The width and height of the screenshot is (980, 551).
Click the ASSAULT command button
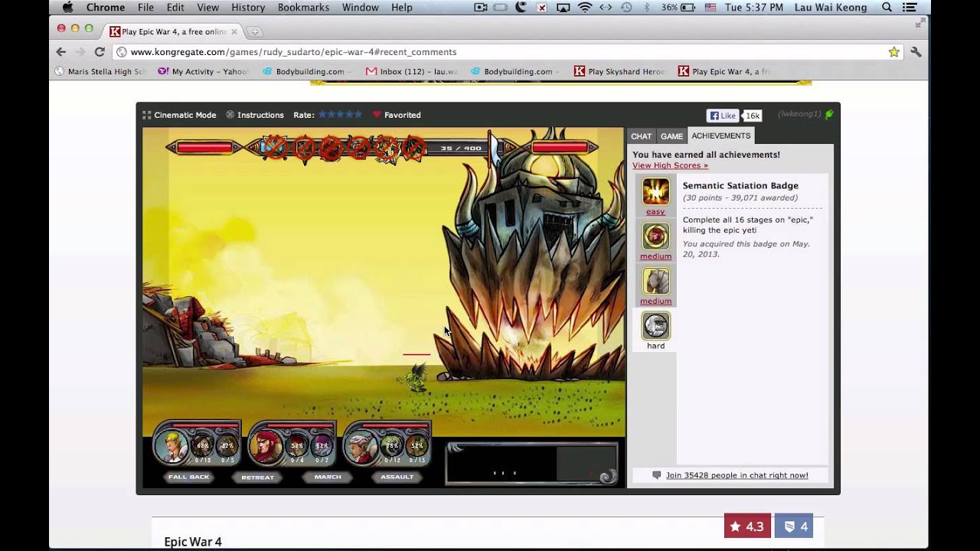[397, 477]
